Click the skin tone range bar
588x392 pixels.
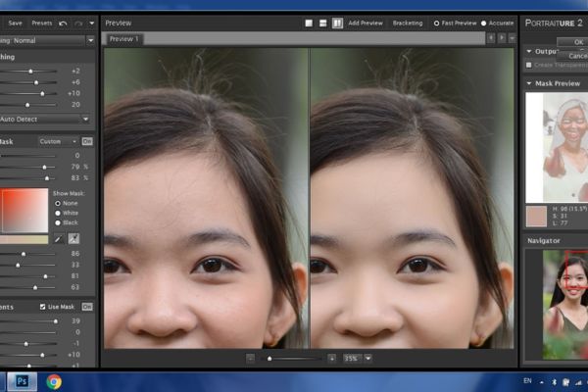[x=24, y=239]
